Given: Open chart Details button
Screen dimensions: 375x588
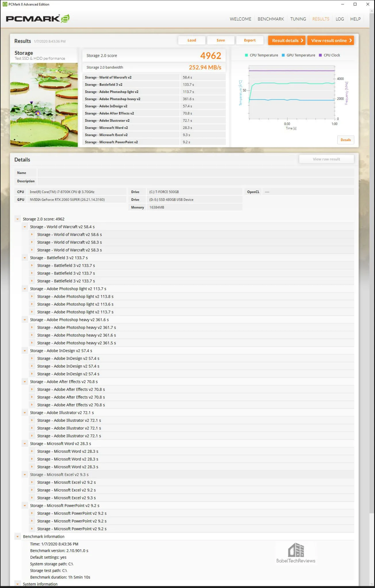Looking at the screenshot, I should click(346, 140).
